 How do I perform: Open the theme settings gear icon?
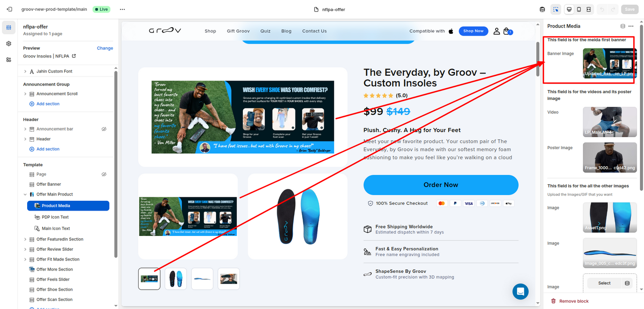(8, 44)
